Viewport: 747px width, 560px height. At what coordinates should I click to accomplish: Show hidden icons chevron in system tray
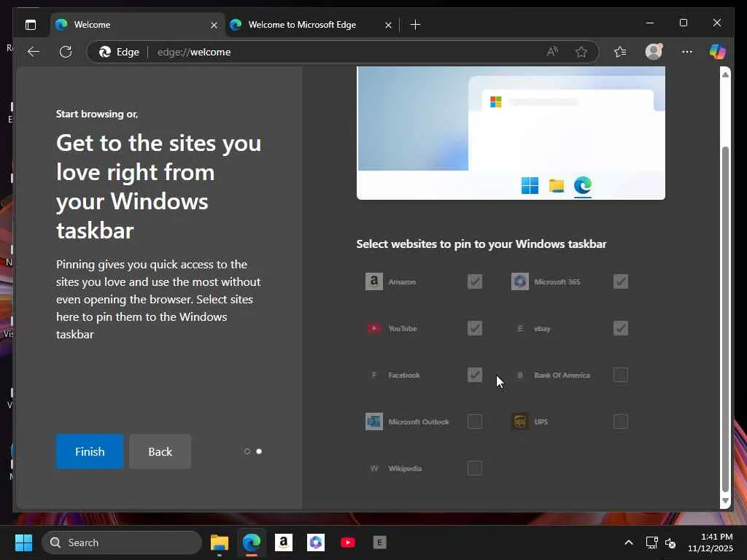click(x=629, y=542)
